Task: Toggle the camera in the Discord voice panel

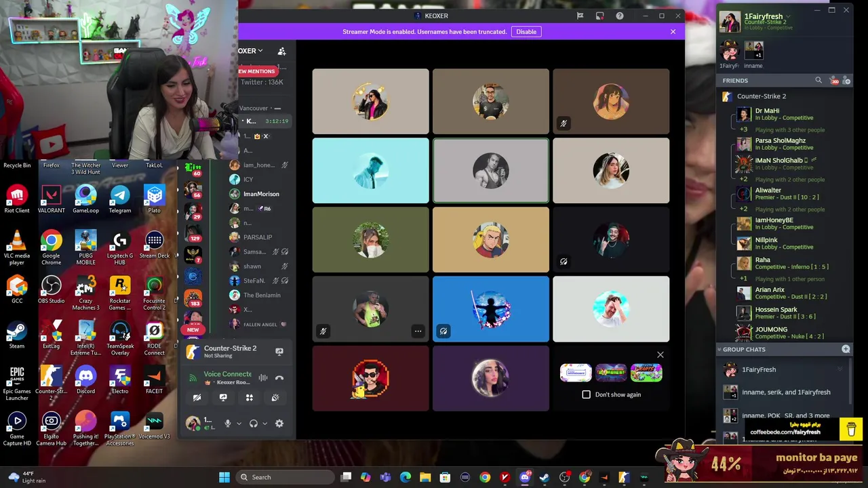Action: point(197,398)
